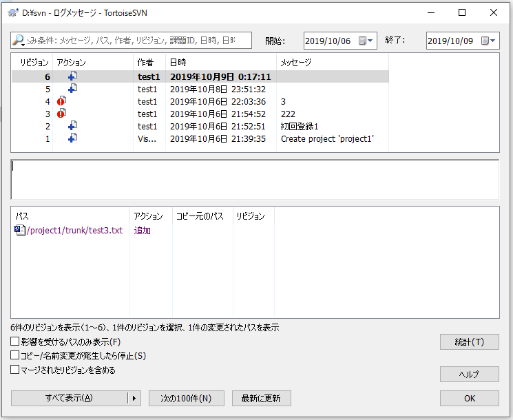Viewport: 513px width, 420px height.
Task: Click the search filter magnifier icon
Action: [x=19, y=40]
